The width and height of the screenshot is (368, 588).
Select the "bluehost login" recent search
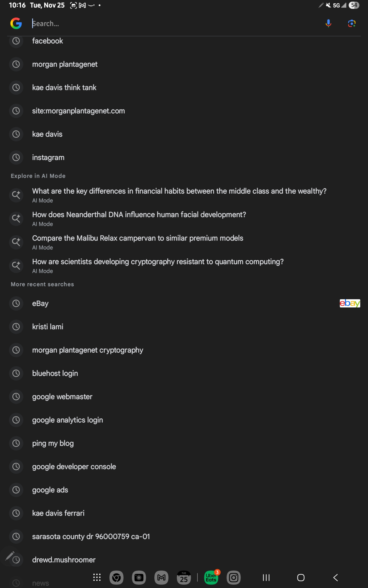55,373
